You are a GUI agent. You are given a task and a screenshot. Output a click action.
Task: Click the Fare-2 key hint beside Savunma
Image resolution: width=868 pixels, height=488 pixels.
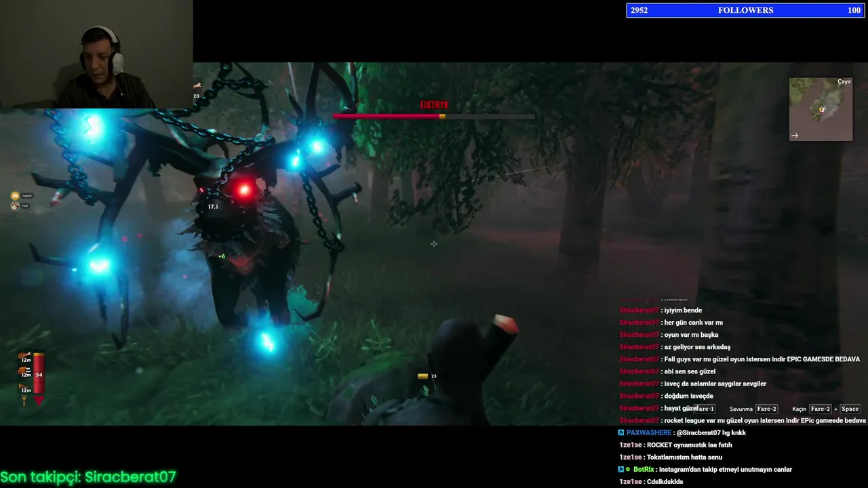tap(766, 409)
